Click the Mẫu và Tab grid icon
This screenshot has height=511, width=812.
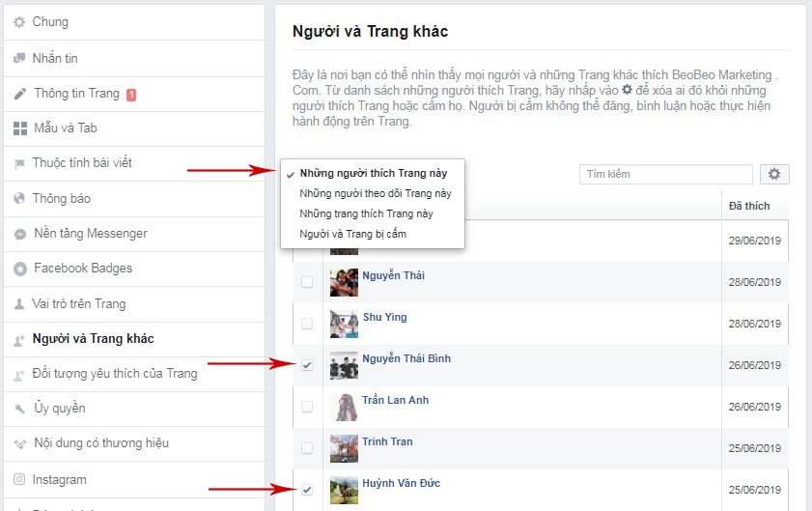[x=19, y=128]
